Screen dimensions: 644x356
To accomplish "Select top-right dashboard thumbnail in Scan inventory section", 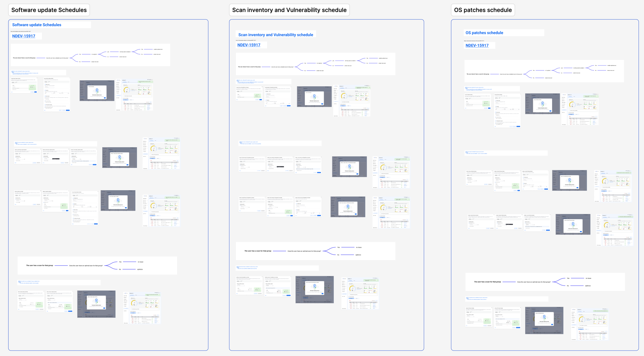I will pos(352,101).
